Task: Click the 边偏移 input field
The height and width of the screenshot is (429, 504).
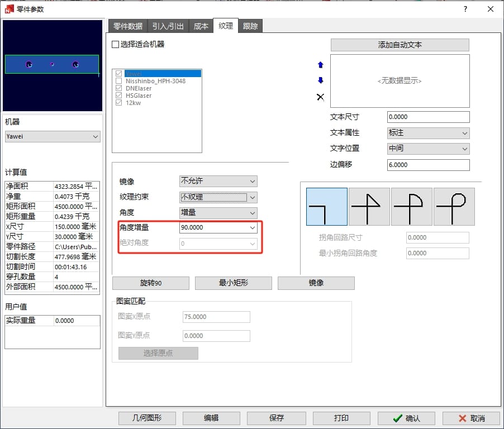Action: [x=428, y=165]
